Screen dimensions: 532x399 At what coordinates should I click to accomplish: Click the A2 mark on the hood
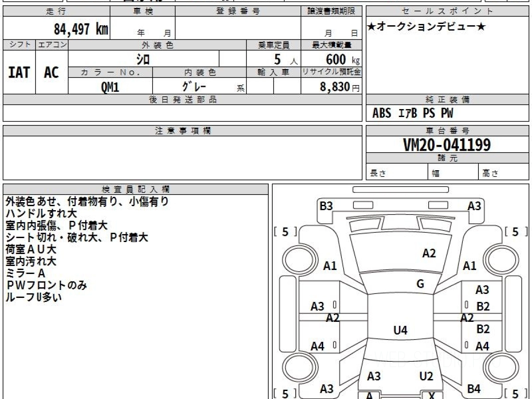click(429, 254)
